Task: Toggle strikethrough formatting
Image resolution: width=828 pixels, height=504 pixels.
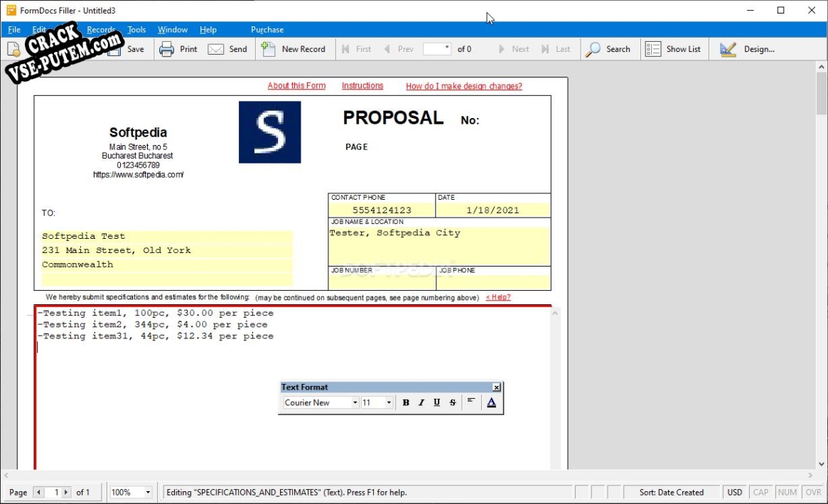Action: tap(453, 402)
